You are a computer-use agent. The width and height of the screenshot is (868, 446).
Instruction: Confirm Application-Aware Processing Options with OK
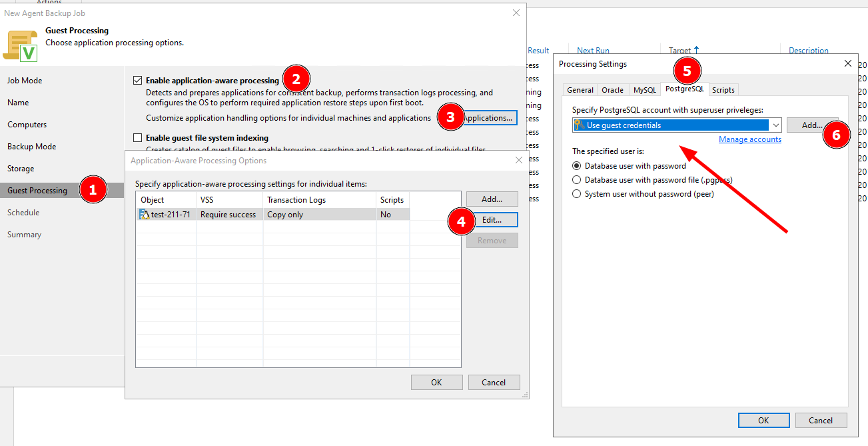(436, 382)
